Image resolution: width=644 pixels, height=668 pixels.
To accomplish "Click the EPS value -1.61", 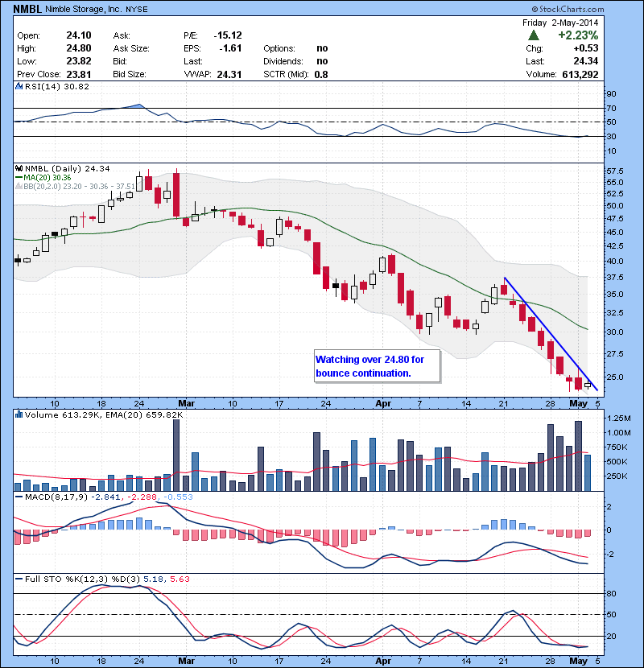I will (x=230, y=48).
